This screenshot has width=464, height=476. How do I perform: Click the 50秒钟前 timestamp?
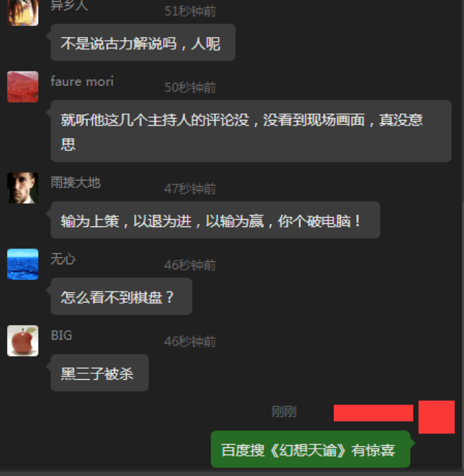pos(190,87)
